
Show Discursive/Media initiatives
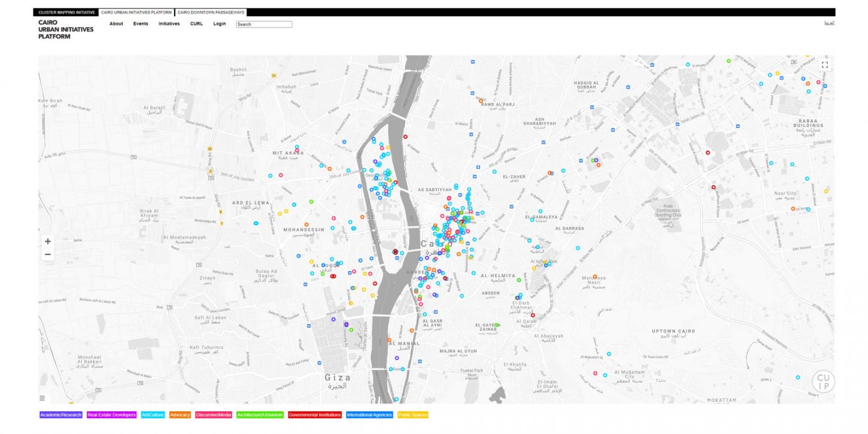(x=214, y=415)
